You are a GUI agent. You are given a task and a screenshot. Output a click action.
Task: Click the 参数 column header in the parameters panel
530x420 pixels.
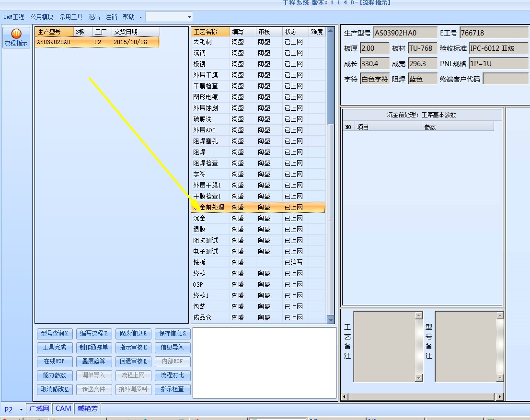pyautogui.click(x=458, y=127)
